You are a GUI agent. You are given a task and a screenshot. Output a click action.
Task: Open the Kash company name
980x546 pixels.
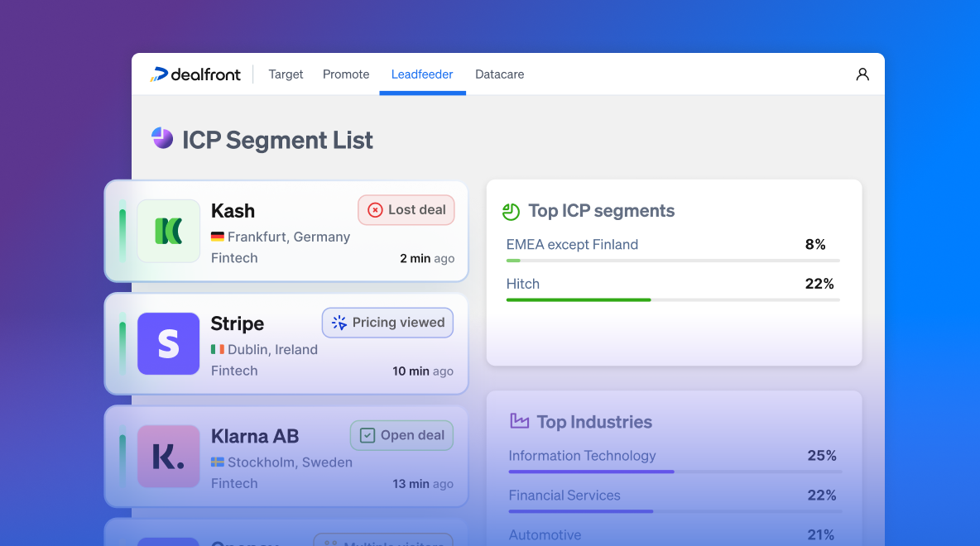(233, 210)
